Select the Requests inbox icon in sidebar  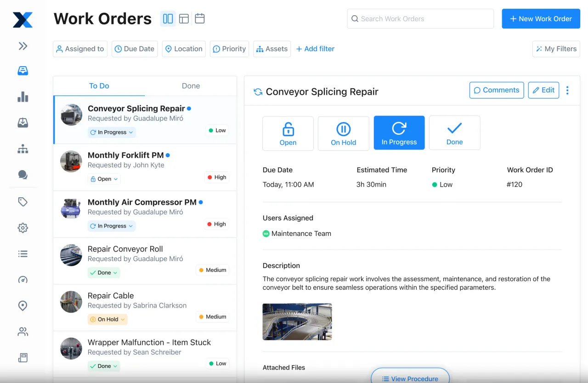point(23,122)
